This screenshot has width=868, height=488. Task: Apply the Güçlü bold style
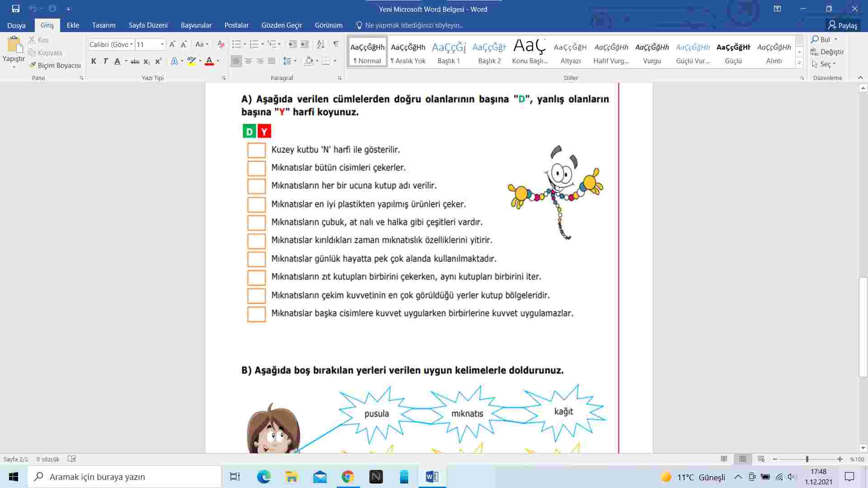(x=733, y=52)
